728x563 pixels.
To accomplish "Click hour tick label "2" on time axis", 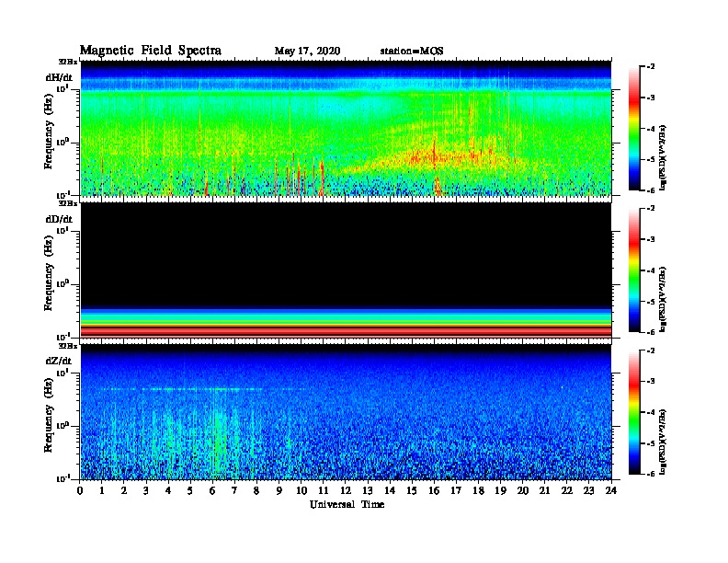I will tap(124, 490).
